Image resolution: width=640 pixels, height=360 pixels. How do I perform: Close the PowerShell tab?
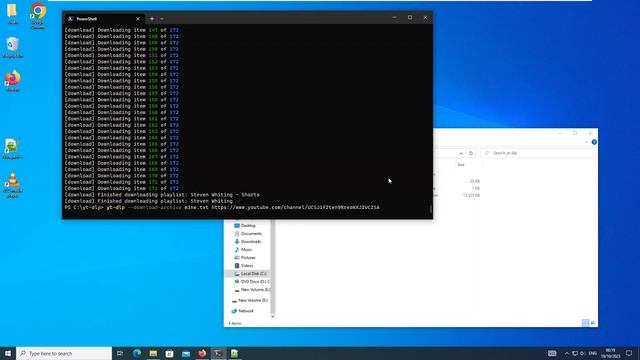click(138, 19)
